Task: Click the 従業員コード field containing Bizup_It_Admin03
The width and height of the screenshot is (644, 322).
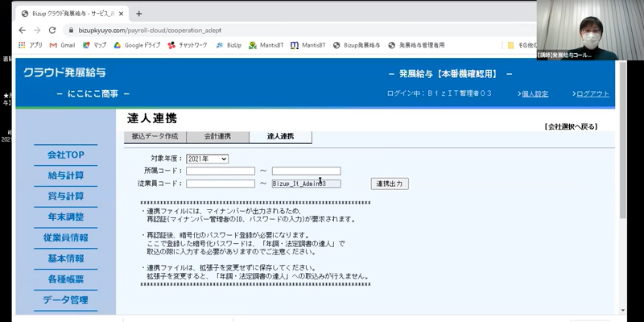Action: coord(307,184)
